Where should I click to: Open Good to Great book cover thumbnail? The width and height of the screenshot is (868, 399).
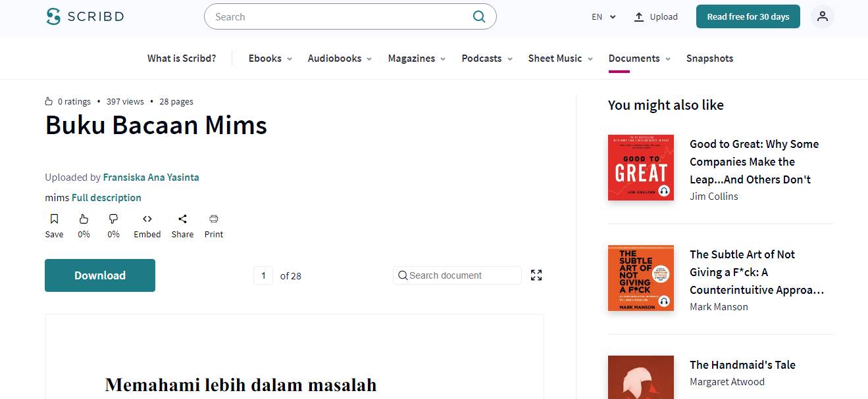[x=640, y=167]
